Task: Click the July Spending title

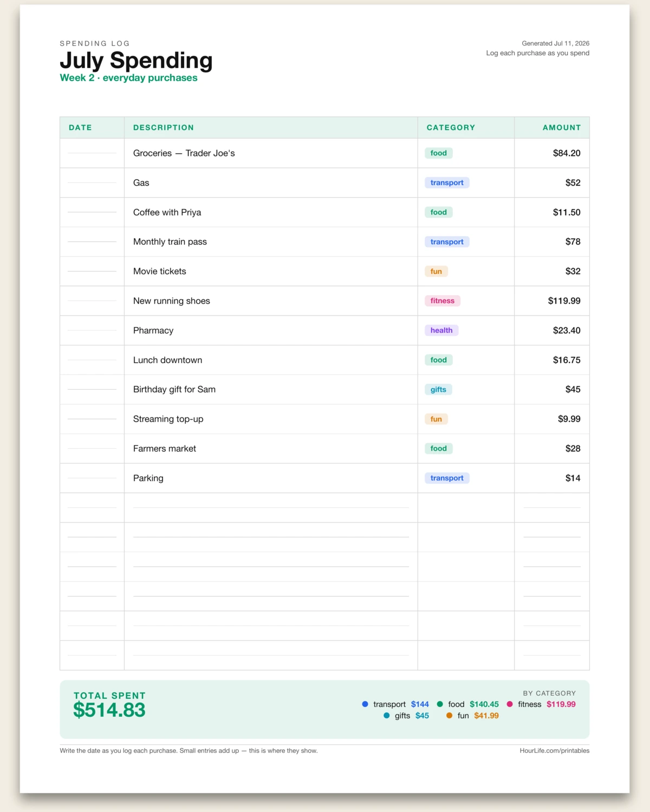Action: 136,60
